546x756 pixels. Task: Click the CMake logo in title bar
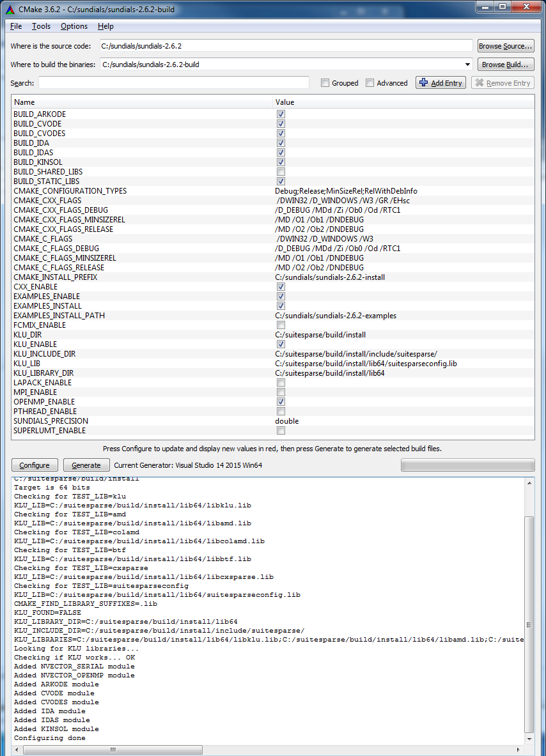click(10, 9)
